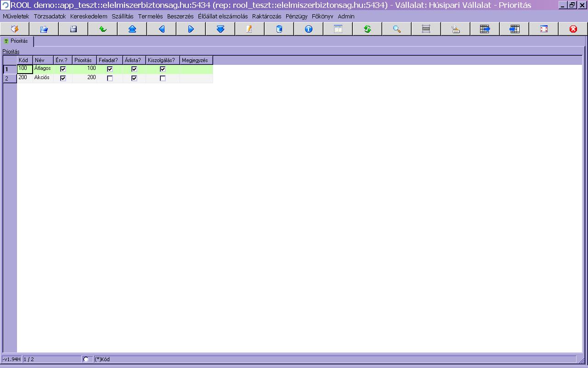The width and height of the screenshot is (588, 368).
Task: Click the Kód column header
Action: pyautogui.click(x=25, y=60)
